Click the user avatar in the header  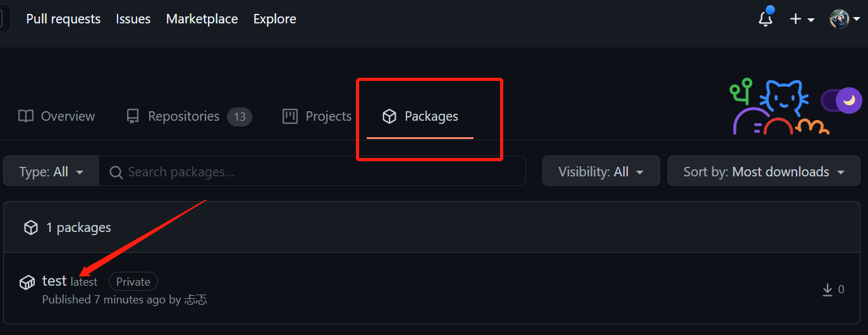click(x=840, y=19)
